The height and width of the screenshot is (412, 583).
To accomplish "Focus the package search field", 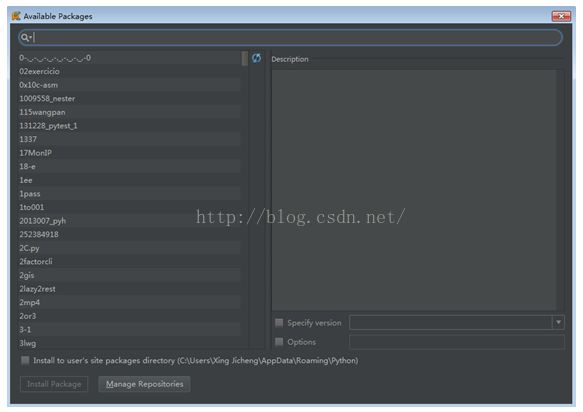I will point(290,38).
